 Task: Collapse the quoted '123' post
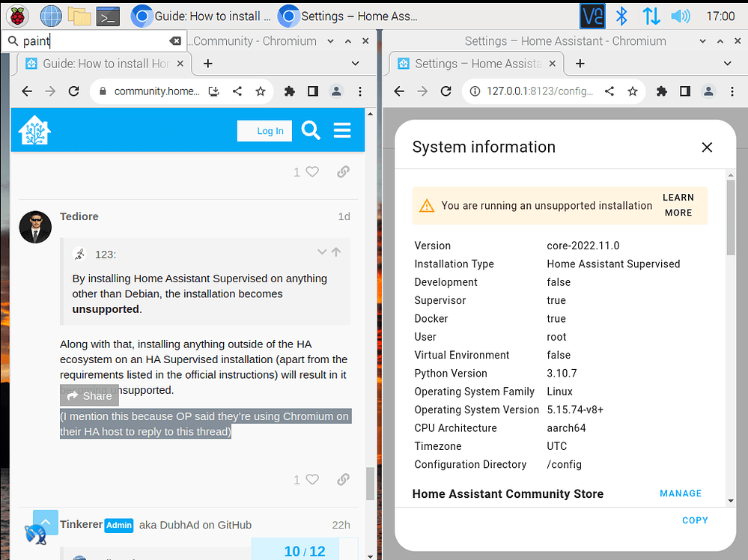point(322,252)
